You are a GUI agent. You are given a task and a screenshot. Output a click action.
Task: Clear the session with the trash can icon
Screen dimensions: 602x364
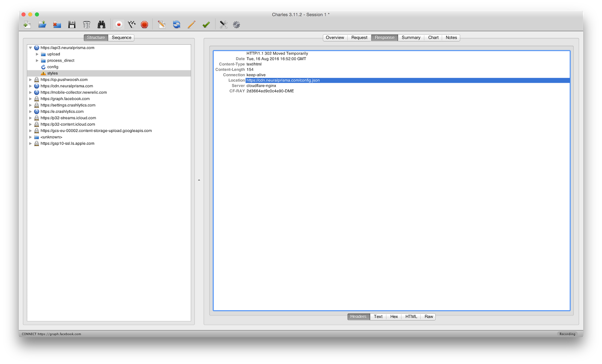click(87, 25)
